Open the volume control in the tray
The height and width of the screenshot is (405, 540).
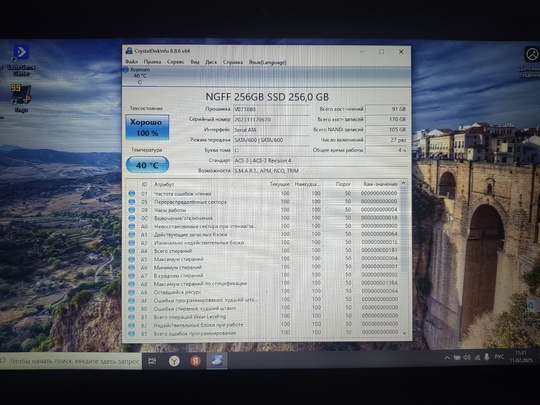[x=467, y=358]
